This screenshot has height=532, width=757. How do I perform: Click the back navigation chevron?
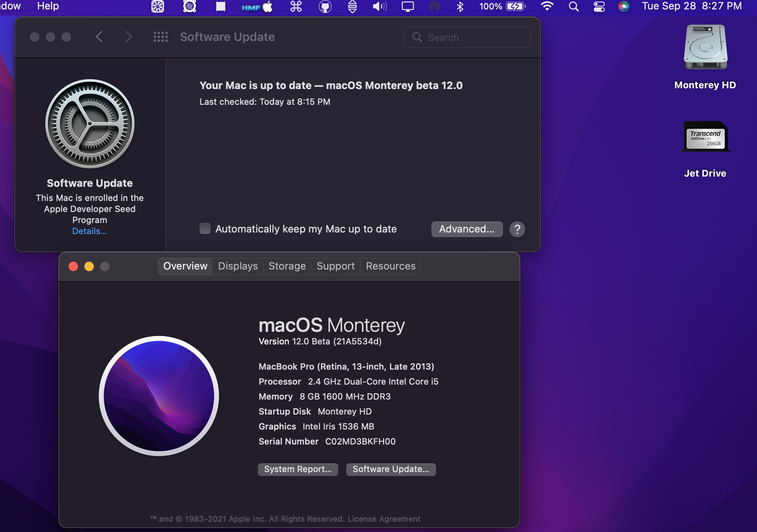99,37
